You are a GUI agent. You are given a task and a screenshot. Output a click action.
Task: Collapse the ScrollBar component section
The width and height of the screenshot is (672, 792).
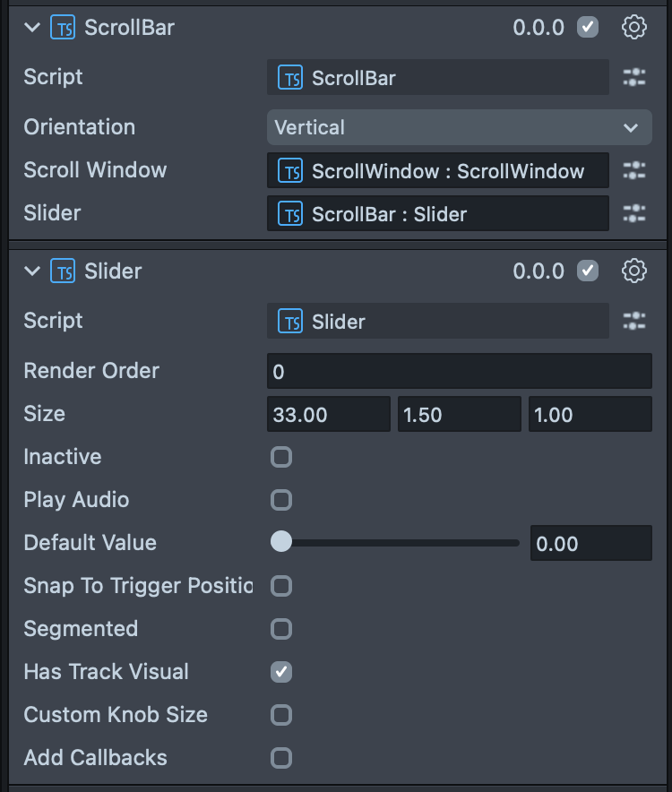[x=33, y=28]
